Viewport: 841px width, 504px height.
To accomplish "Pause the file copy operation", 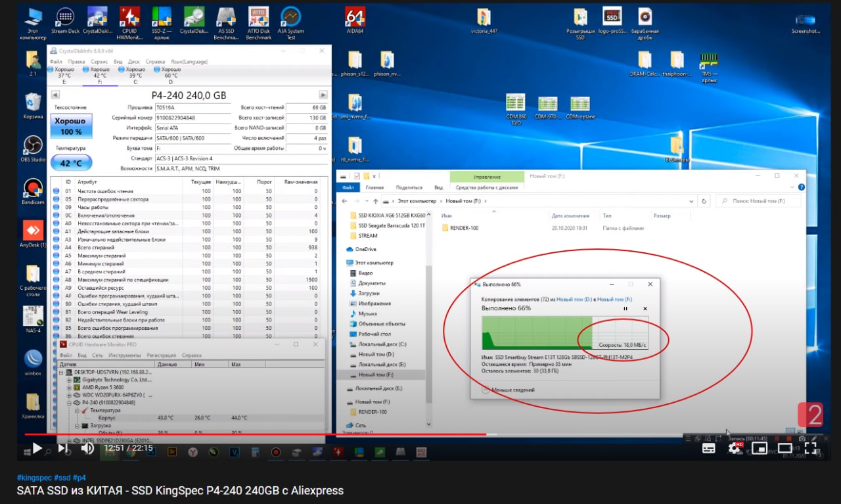I will point(625,308).
